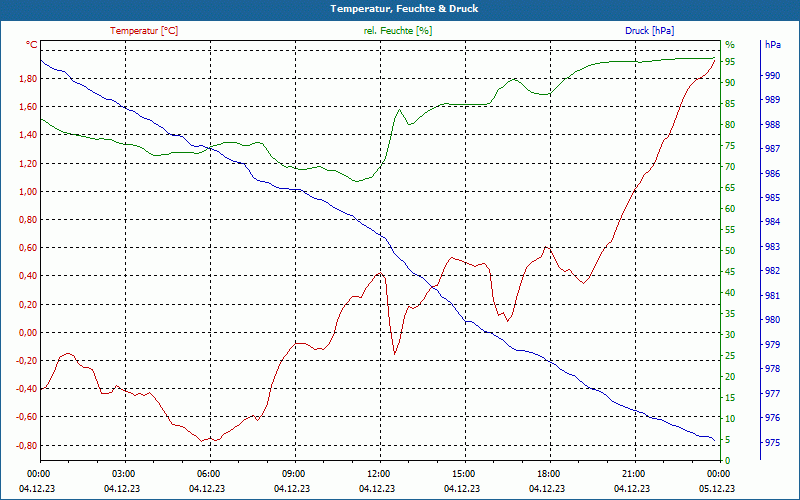Click the 0,00 temperature axis value
The height and width of the screenshot is (500, 800).
tap(29, 333)
